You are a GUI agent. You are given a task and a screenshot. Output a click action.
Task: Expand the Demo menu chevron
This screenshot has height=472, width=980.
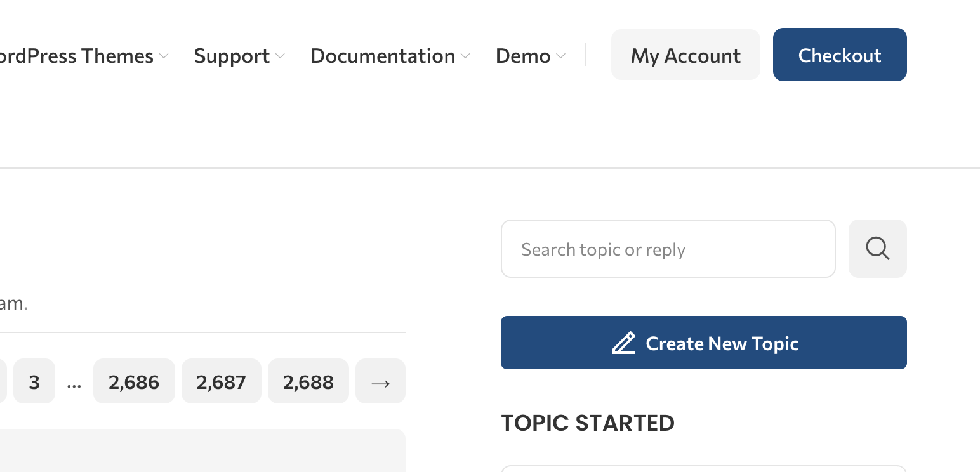coord(561,56)
